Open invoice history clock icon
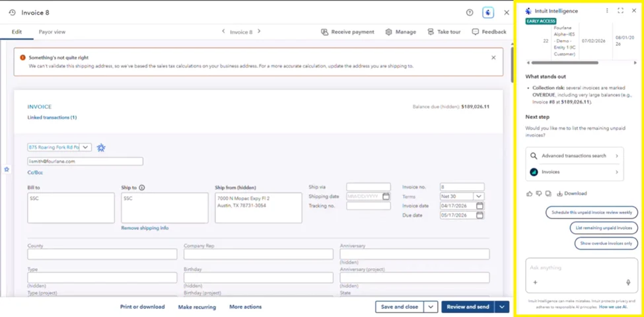 pyautogui.click(x=13, y=13)
